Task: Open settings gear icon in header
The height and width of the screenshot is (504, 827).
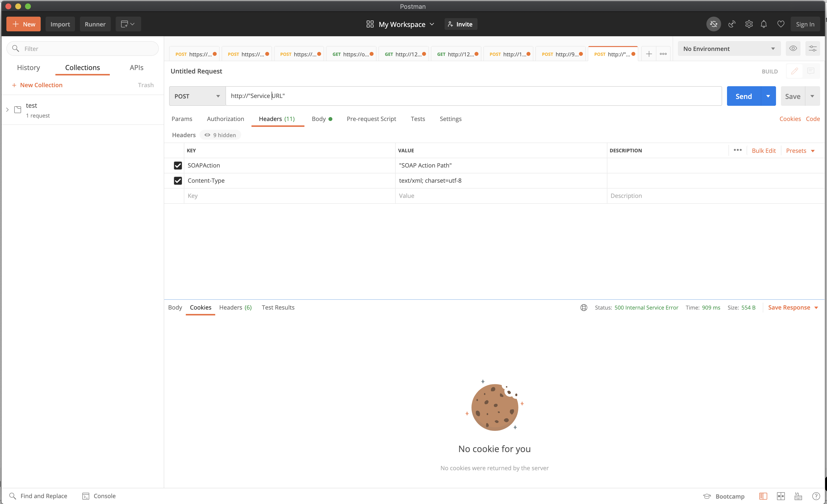Action: [x=749, y=24]
